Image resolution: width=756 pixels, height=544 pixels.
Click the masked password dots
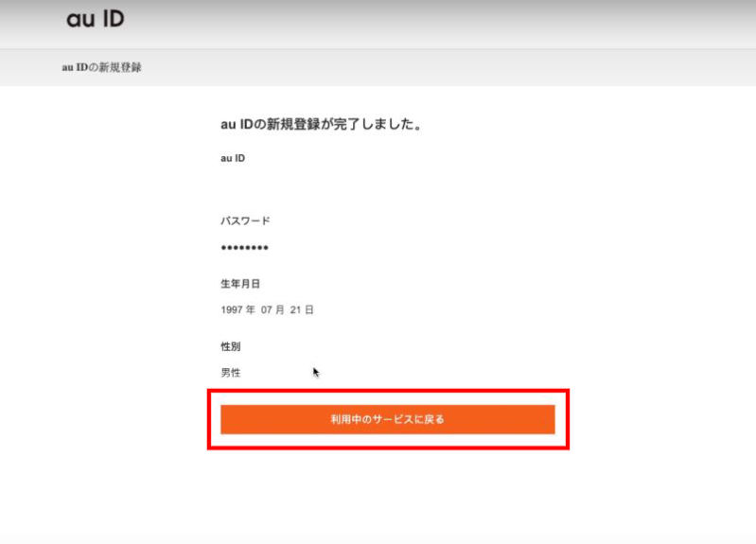tap(244, 248)
